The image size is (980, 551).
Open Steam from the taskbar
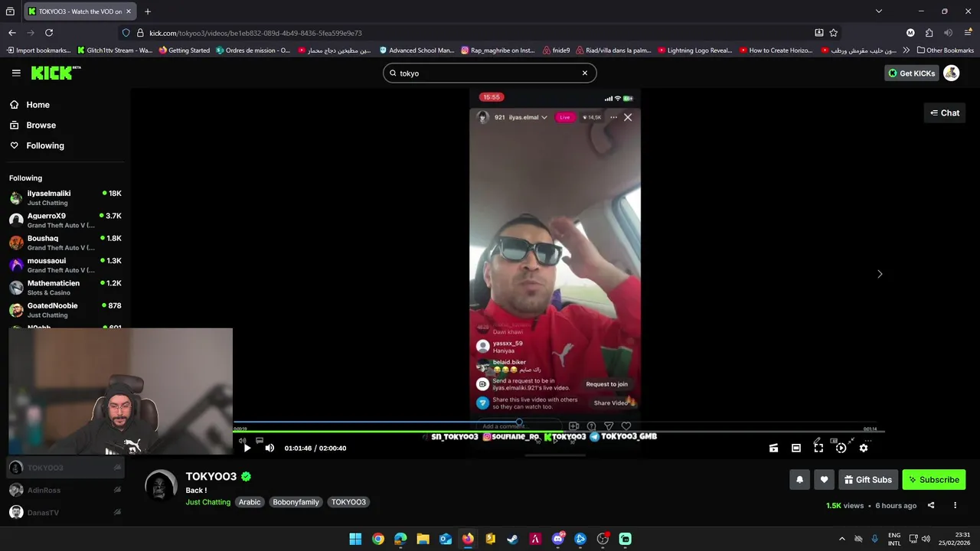pos(512,539)
